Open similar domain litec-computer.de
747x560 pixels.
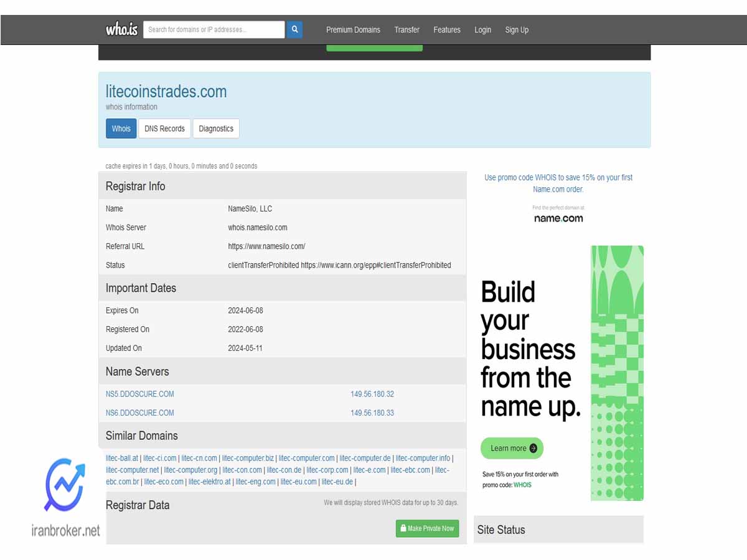coord(365,459)
